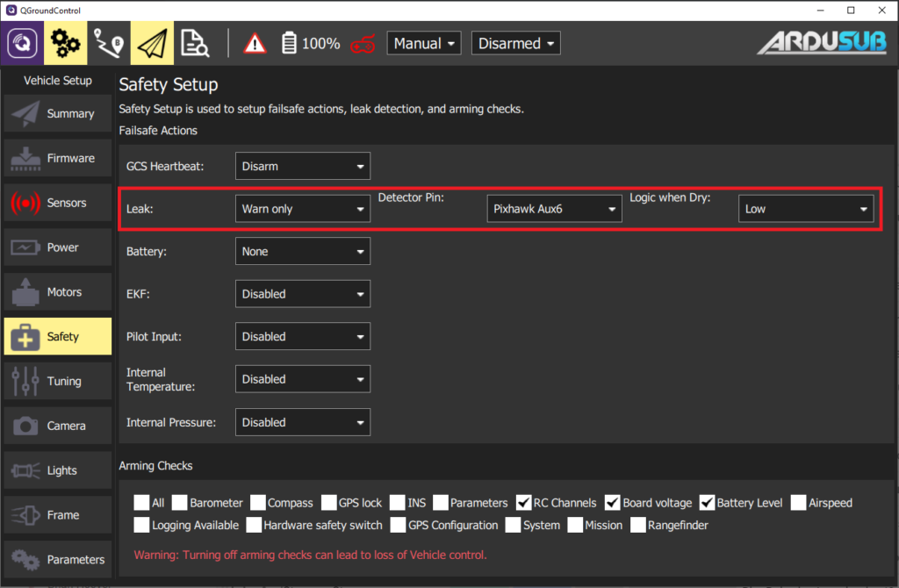Enable the Hardware safety switch check
899x588 pixels.
click(254, 525)
